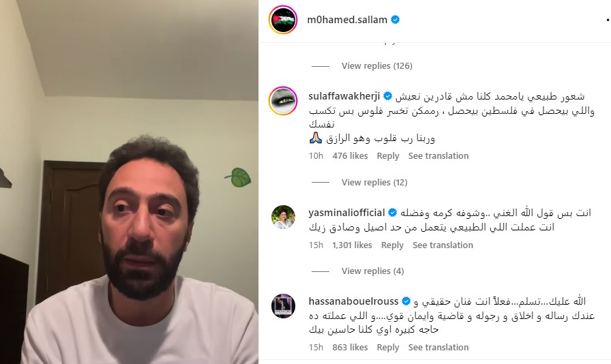Expand View replies (12)
The height and width of the screenshot is (364, 611).
(374, 183)
